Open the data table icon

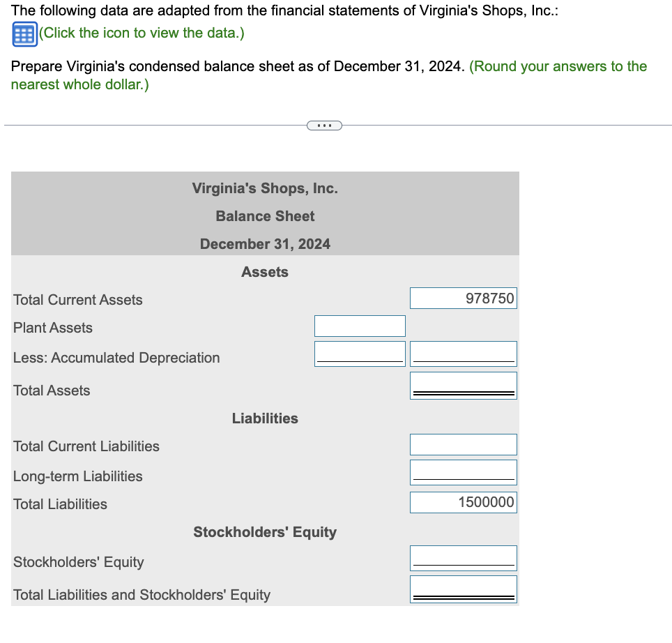(x=24, y=34)
